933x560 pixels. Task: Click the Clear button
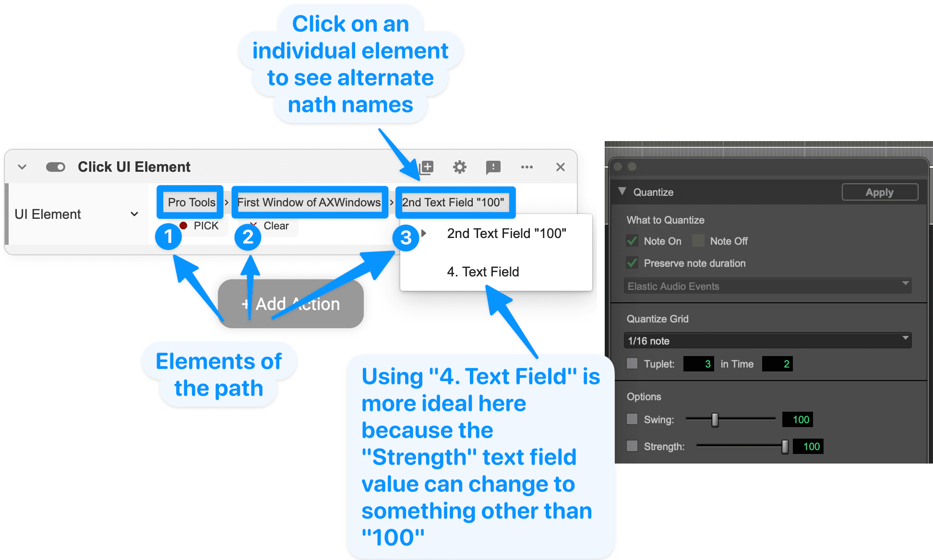pyautogui.click(x=271, y=226)
